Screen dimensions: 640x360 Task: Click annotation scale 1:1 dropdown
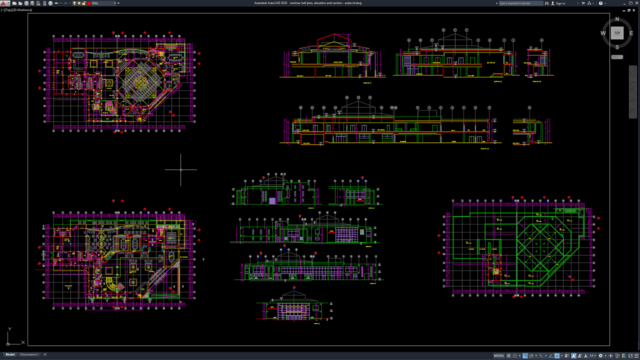point(593,356)
